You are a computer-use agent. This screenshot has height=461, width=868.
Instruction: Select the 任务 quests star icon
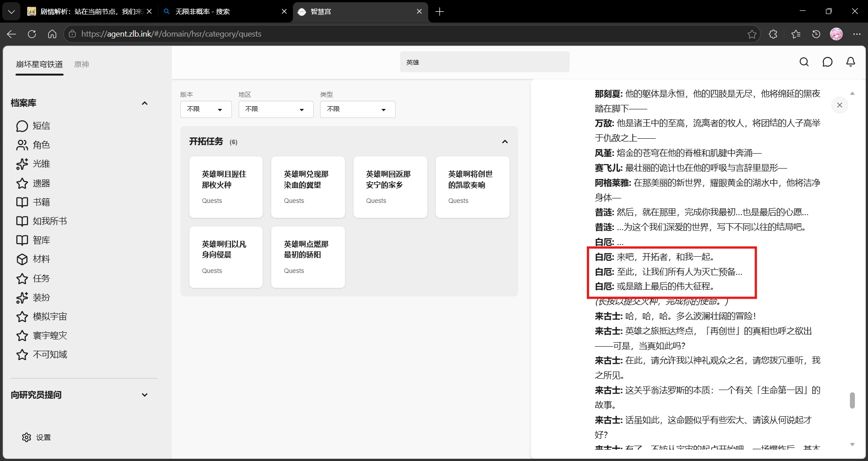click(22, 279)
